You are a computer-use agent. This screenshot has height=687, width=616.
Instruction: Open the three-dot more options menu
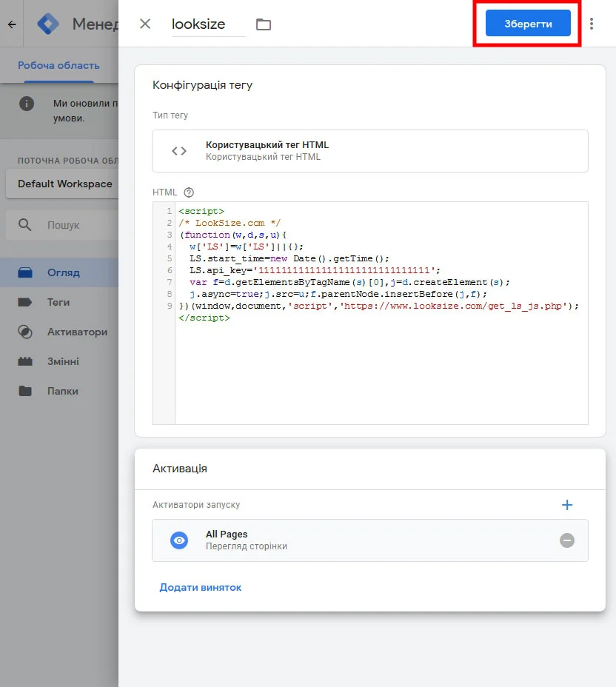(592, 24)
